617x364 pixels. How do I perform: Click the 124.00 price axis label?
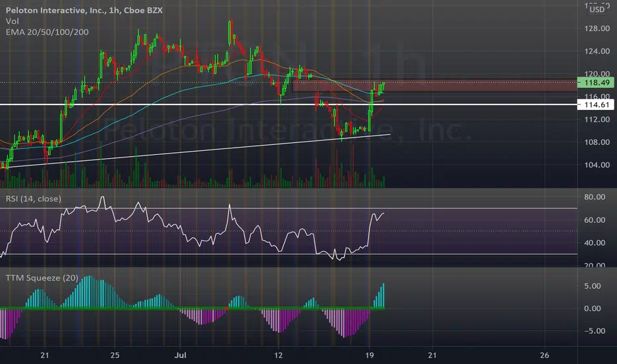coord(597,51)
